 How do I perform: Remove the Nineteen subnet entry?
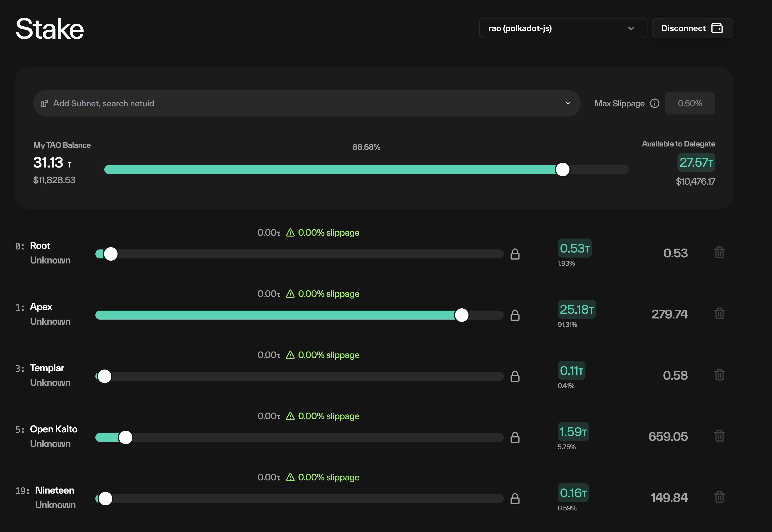click(x=719, y=497)
